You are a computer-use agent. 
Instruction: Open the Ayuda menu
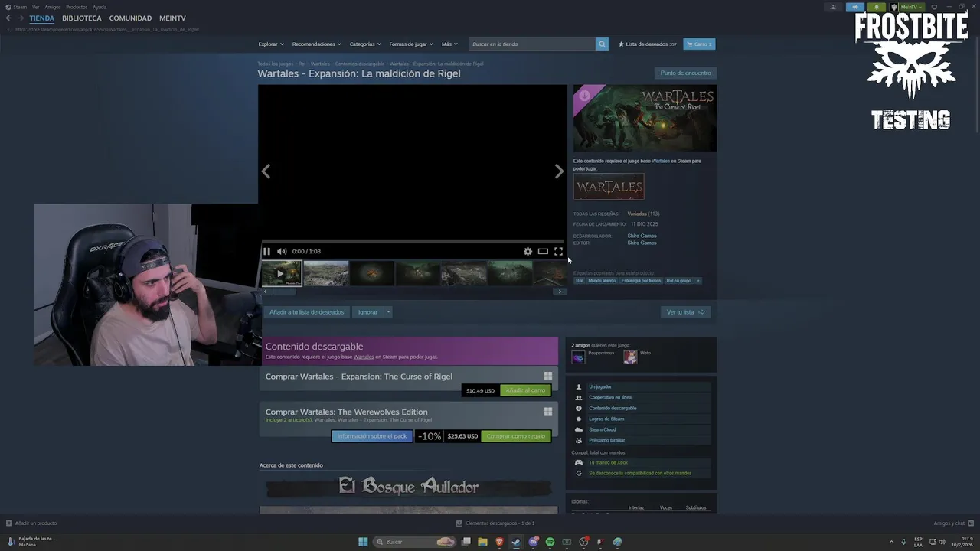pyautogui.click(x=100, y=7)
